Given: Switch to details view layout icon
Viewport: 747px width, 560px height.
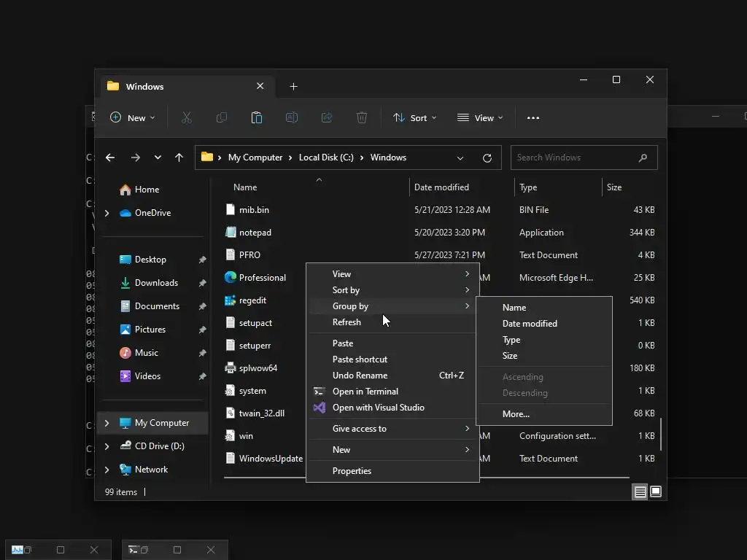Looking at the screenshot, I should [x=640, y=491].
